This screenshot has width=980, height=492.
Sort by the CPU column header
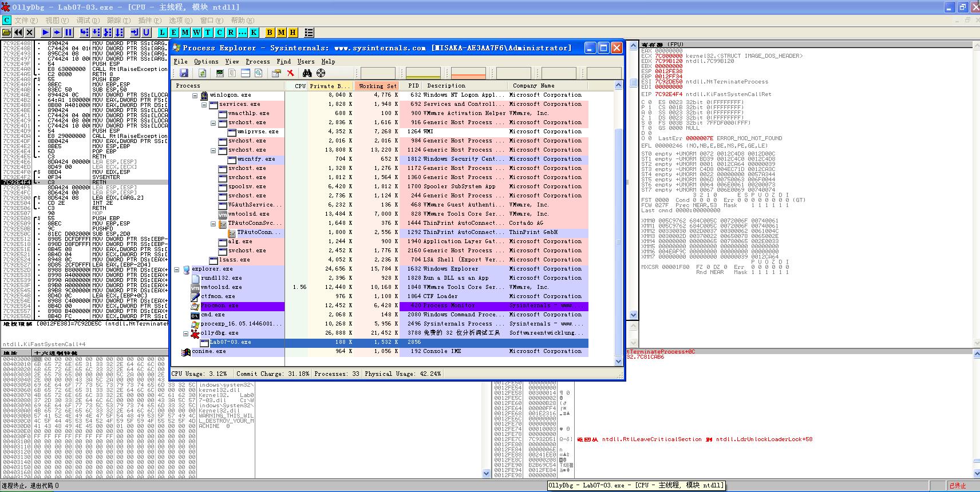click(x=297, y=86)
